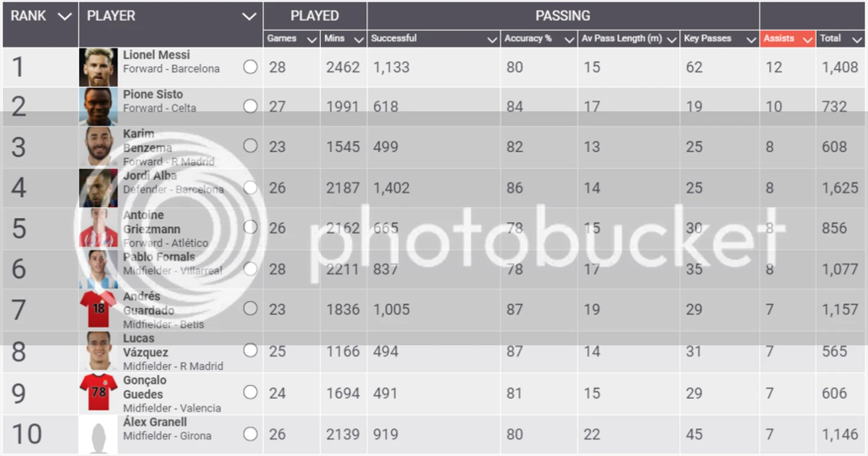Click Jordi Alba's player photo
Viewport: 868px width, 456px height.
click(99, 188)
